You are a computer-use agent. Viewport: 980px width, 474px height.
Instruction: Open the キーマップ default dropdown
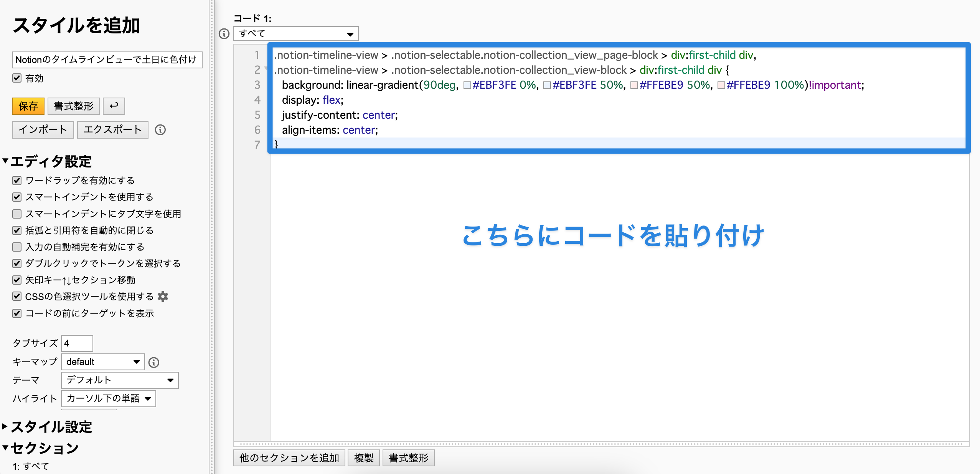coord(103,362)
